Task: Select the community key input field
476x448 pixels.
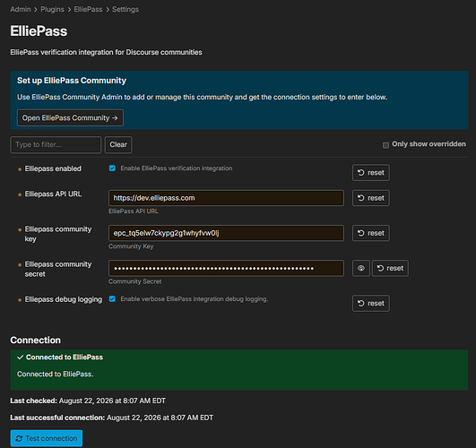Action: point(226,233)
